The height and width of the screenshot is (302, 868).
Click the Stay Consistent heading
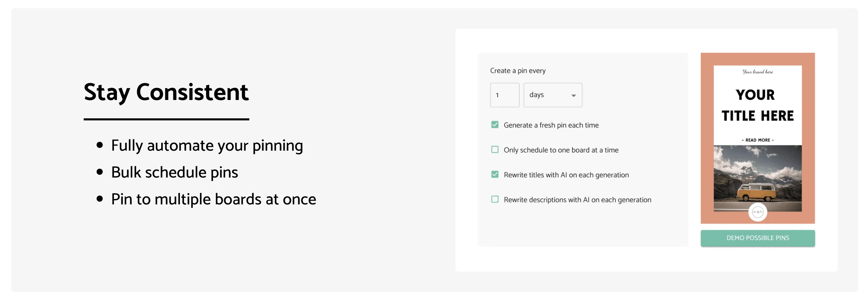(166, 92)
